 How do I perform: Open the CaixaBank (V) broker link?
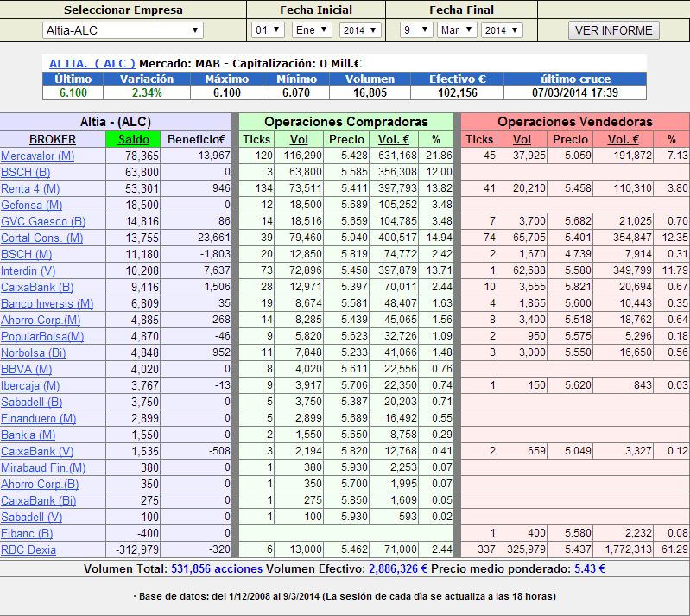pos(37,451)
